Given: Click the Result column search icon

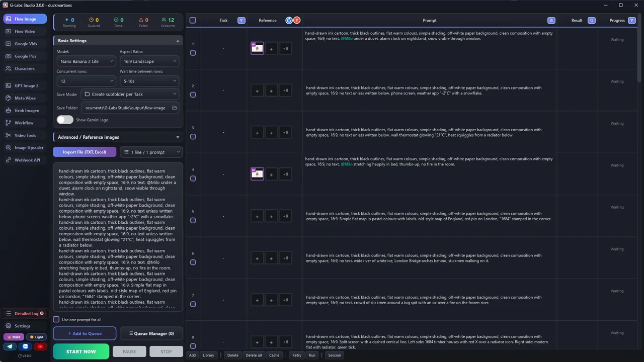Looking at the screenshot, I should pos(592,21).
